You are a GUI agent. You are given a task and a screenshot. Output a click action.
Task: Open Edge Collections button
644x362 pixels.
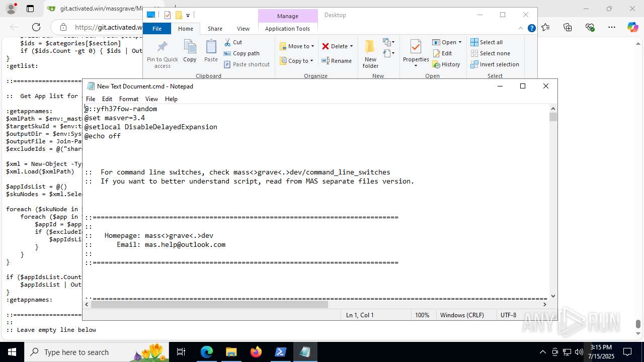(x=568, y=27)
